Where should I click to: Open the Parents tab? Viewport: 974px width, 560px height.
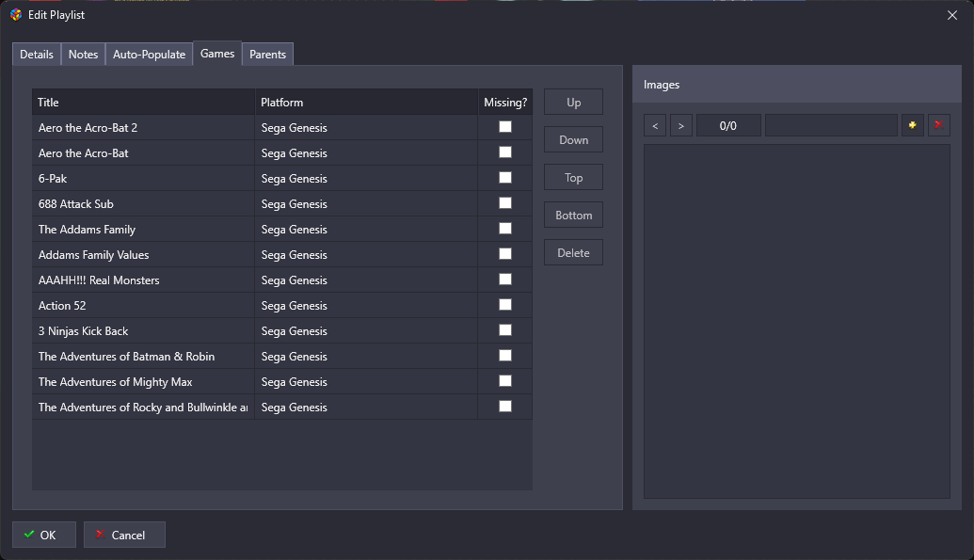tap(267, 54)
